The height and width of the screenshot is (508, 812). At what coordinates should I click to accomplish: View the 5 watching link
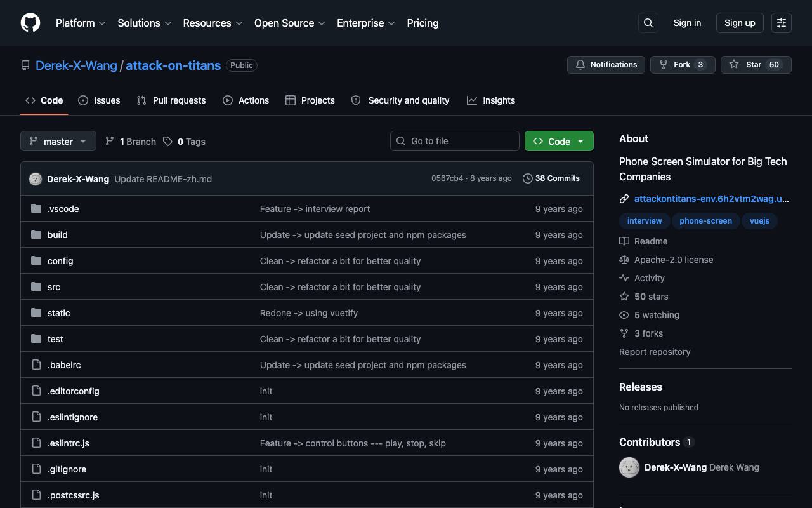coord(649,315)
